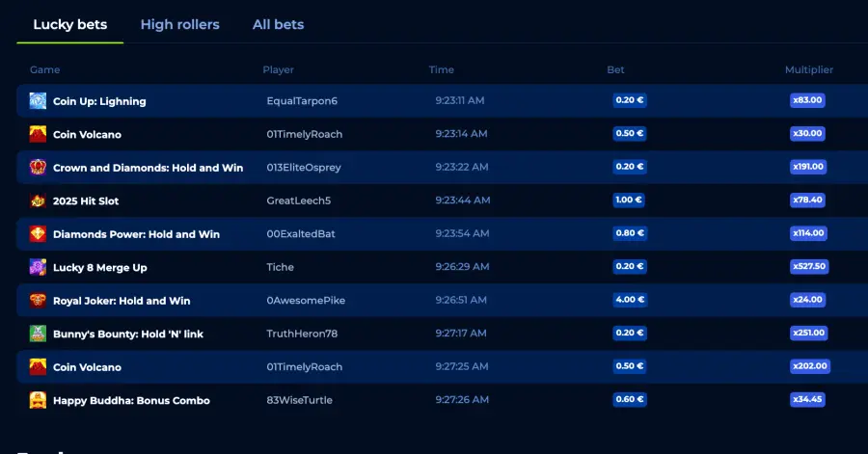
Task: Select player 01TimelyRoach in the 9:23:14 AM row
Action: (x=305, y=134)
